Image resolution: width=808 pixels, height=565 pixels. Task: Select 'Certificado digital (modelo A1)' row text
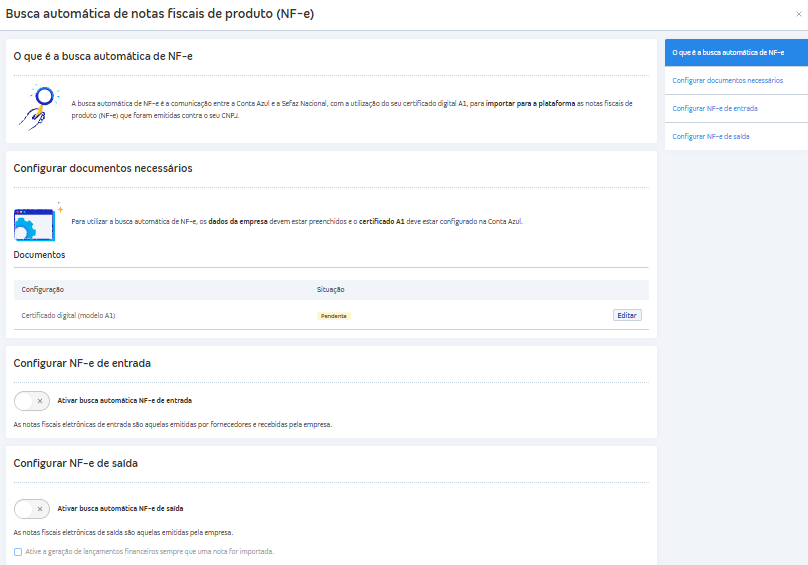(68, 315)
